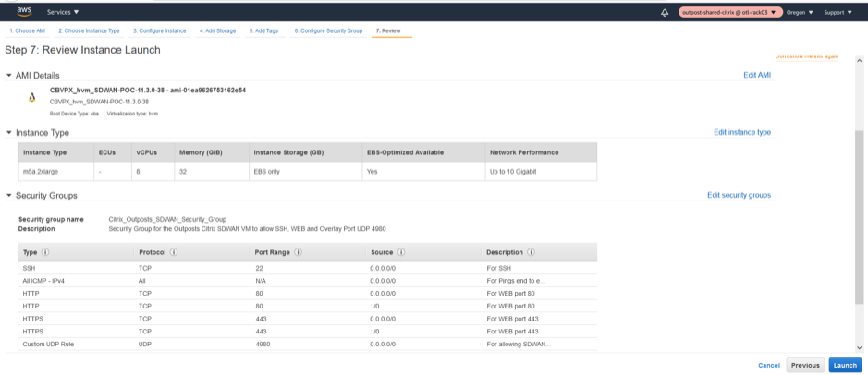
Task: Click info icon next to Port Range
Action: (298, 252)
